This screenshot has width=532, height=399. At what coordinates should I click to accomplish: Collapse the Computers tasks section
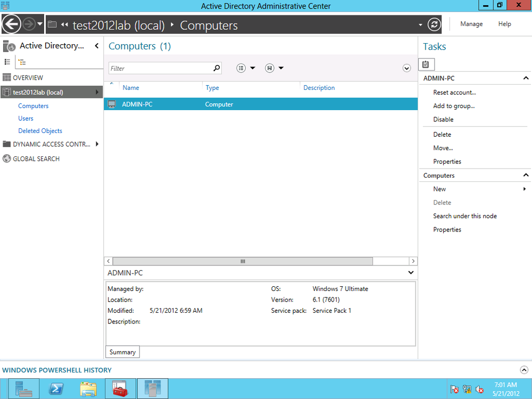click(x=526, y=175)
